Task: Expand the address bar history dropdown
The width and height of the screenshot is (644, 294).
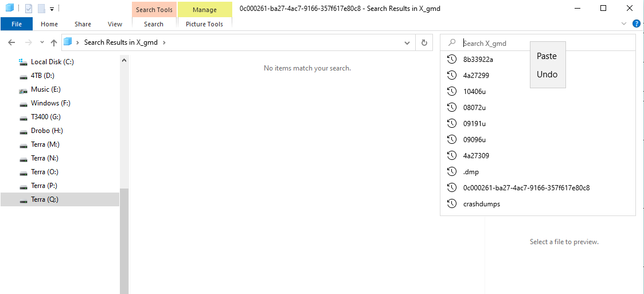Action: (407, 42)
